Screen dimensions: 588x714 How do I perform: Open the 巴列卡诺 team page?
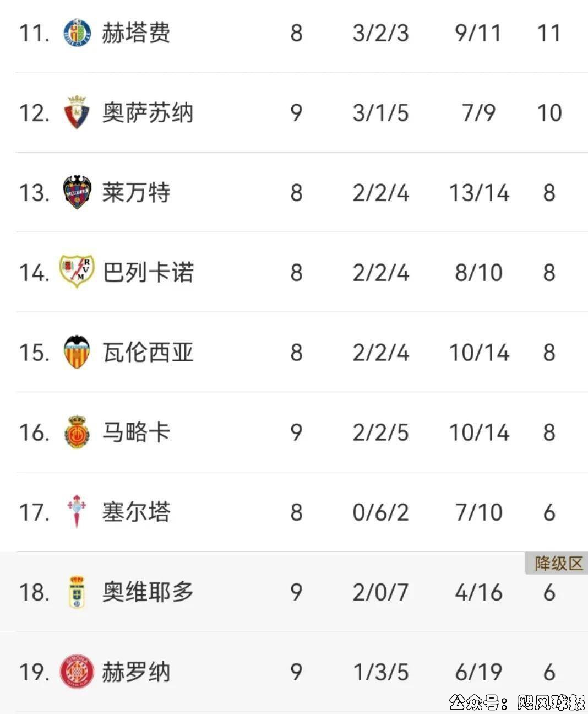[x=148, y=272]
